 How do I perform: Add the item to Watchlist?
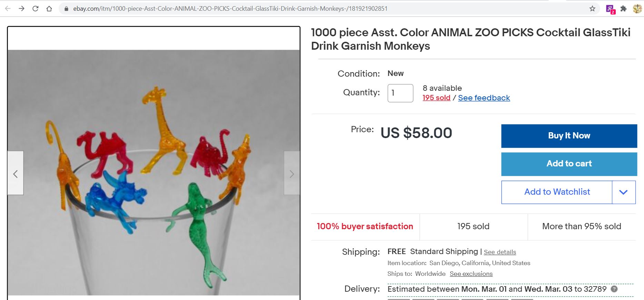557,192
